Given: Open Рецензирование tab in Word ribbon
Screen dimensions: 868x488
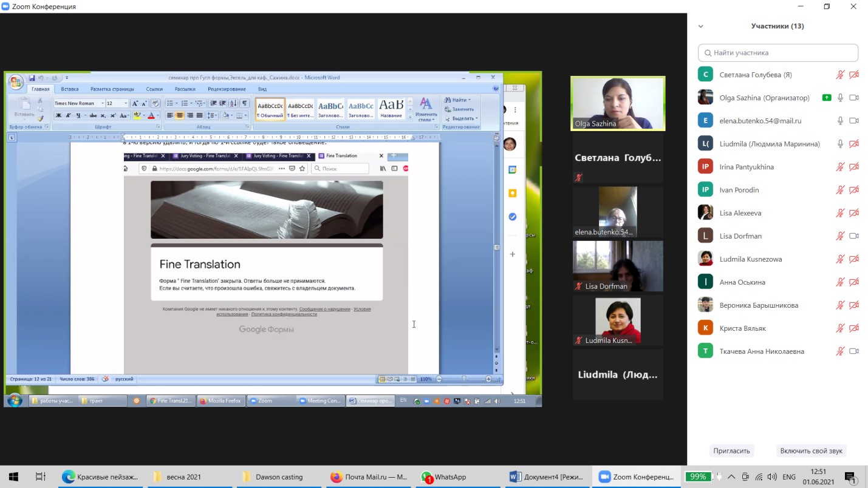Looking at the screenshot, I should click(x=227, y=89).
